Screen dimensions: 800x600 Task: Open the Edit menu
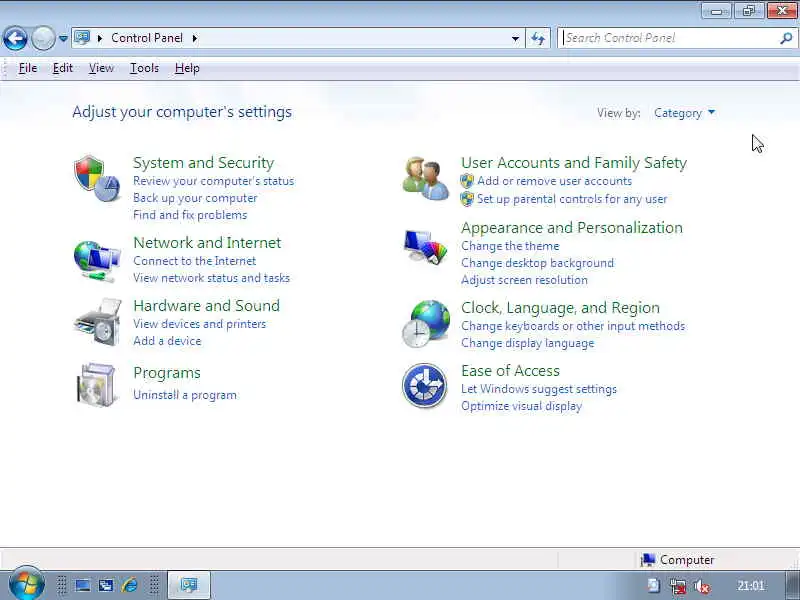tap(63, 68)
